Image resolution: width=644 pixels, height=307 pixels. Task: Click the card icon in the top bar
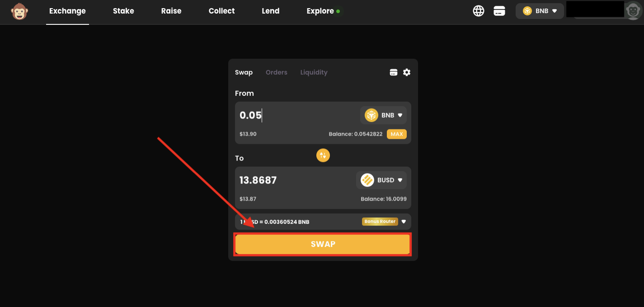tap(499, 11)
